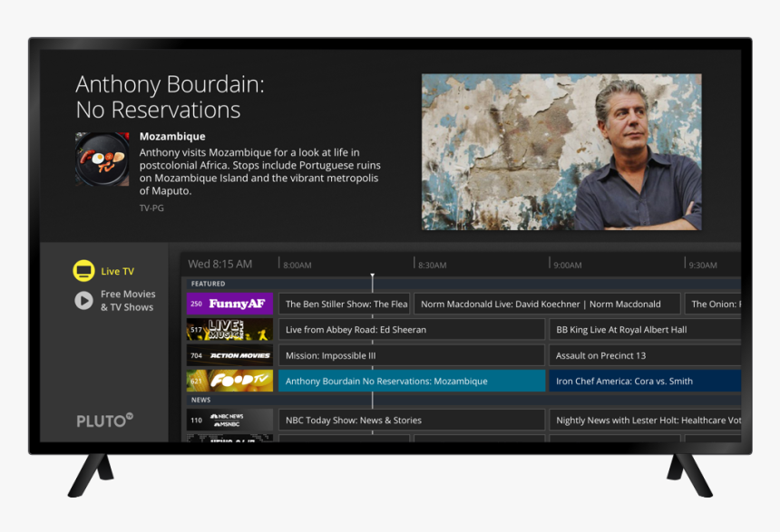Image resolution: width=780 pixels, height=532 pixels.
Task: Select Norm Macdonald Live: David Koechner program
Action: pyautogui.click(x=547, y=304)
